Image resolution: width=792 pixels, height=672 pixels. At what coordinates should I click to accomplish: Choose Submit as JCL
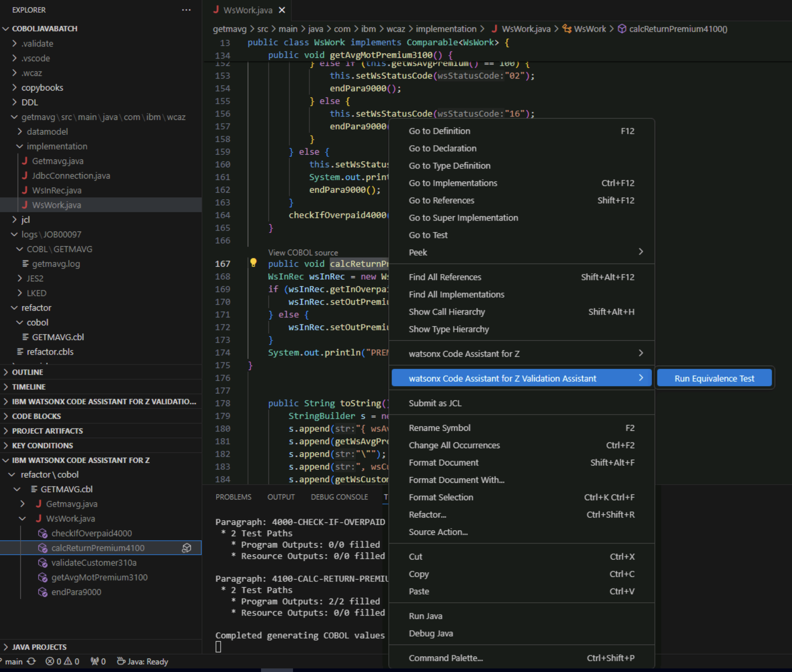pos(522,403)
